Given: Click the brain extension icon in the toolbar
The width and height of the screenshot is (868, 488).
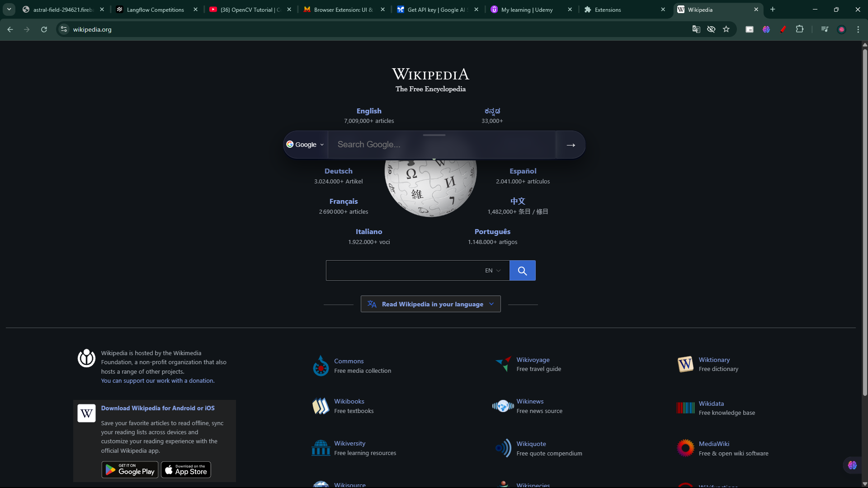Looking at the screenshot, I should 766,29.
